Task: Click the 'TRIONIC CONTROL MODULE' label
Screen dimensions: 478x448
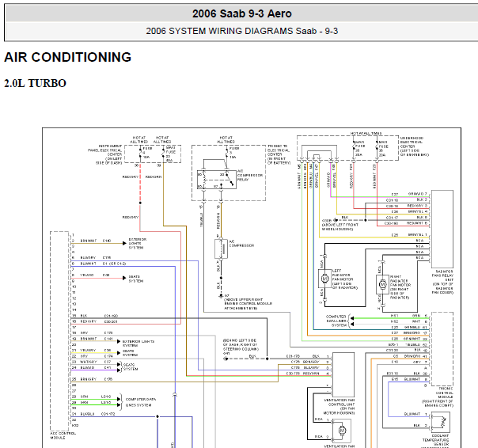Action: point(438,397)
